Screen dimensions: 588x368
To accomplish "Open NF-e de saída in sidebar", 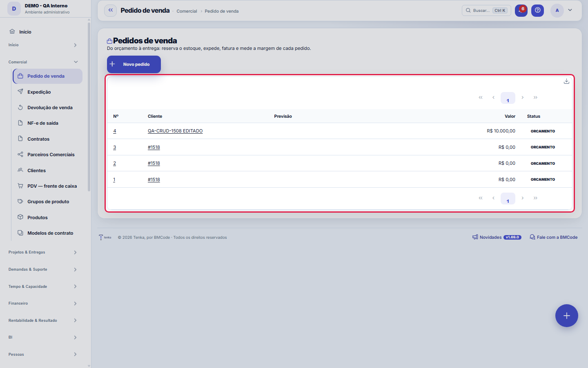I will tap(48, 123).
